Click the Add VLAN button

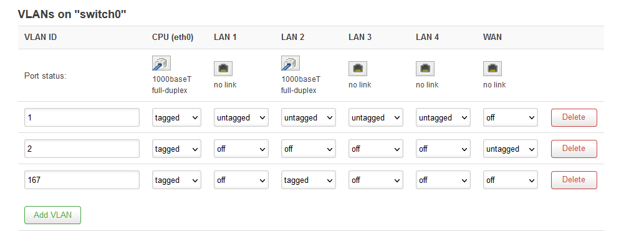[52, 215]
